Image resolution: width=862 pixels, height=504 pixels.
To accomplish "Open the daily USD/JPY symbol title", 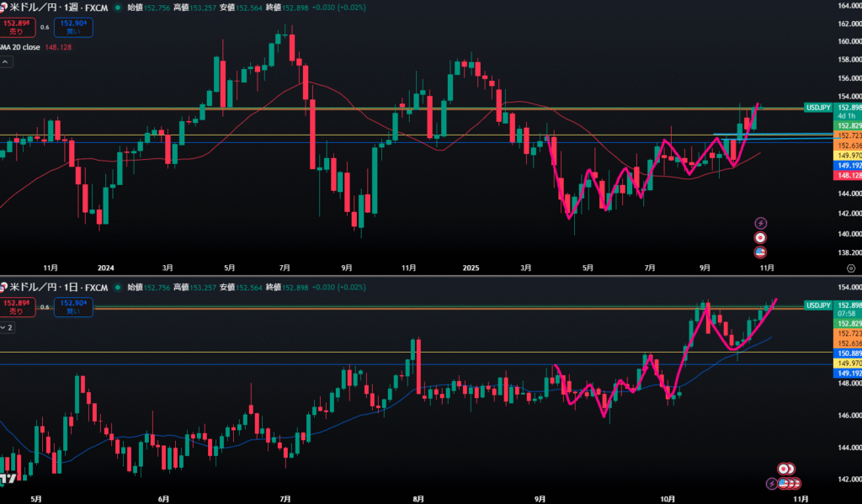I will point(57,287).
